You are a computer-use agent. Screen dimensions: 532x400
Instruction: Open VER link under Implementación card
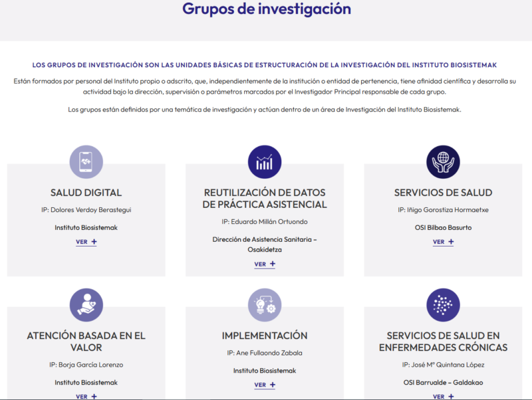265,385
